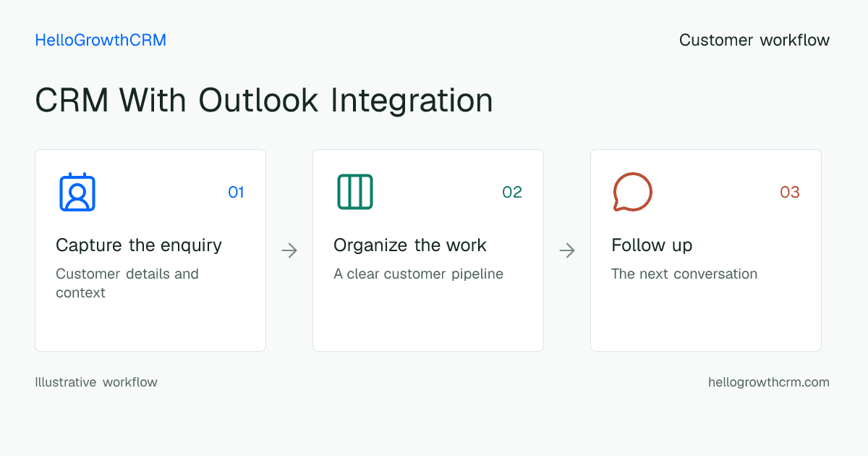Click the contact card icon in the Capture card

(77, 192)
